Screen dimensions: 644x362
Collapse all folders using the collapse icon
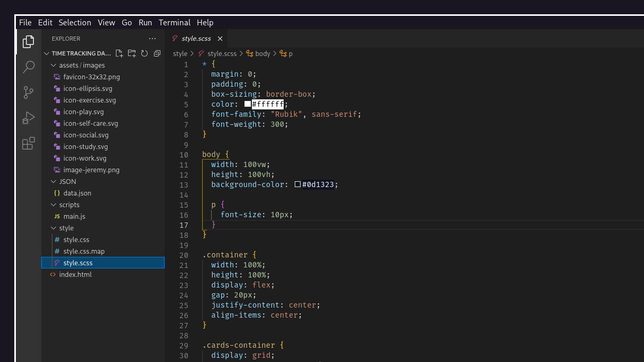[157, 53]
